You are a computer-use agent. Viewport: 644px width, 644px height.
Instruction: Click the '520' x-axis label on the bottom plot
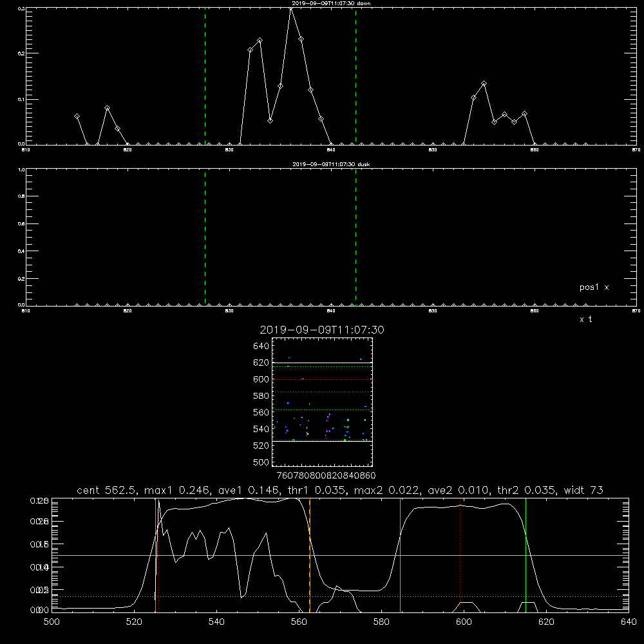pyautogui.click(x=134, y=622)
